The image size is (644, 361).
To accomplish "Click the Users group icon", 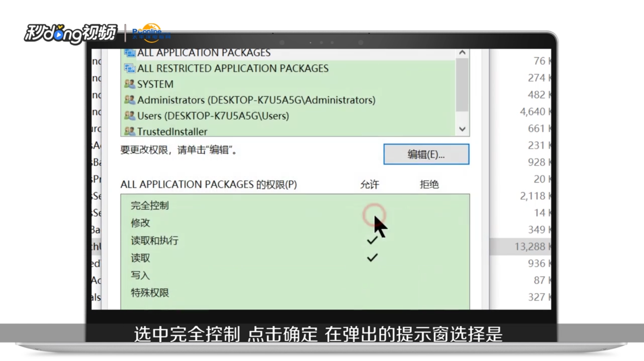I will point(129,116).
